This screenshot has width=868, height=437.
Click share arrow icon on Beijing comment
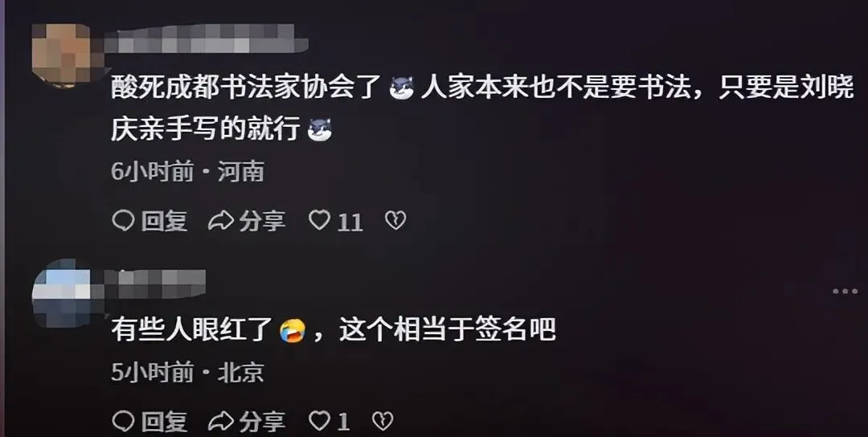point(221,422)
